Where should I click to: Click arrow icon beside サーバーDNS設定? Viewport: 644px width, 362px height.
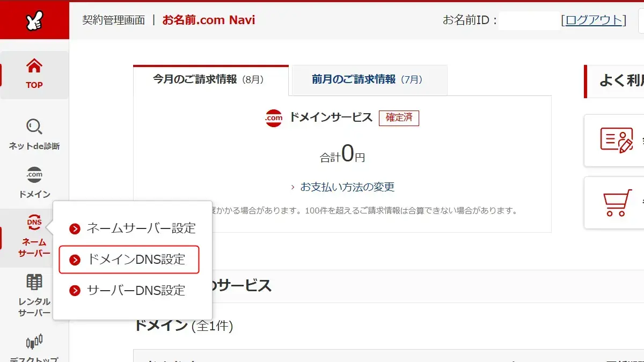pos(75,291)
